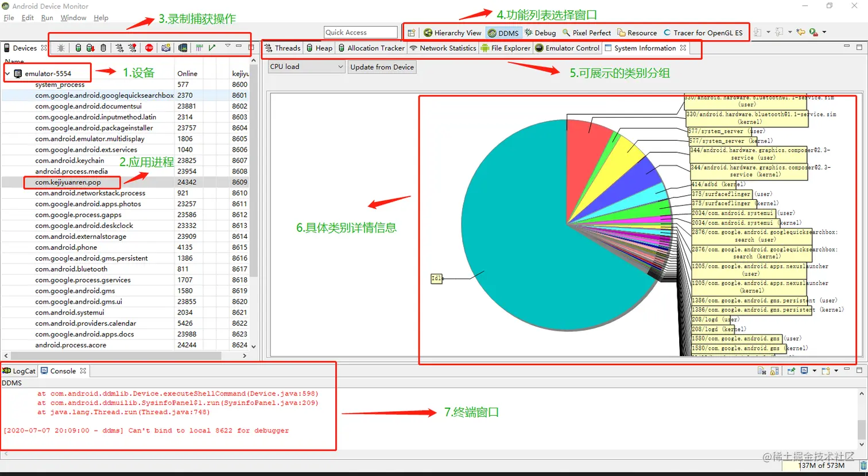Switch to the Debug perspective
The width and height of the screenshot is (868, 476).
pyautogui.click(x=540, y=33)
